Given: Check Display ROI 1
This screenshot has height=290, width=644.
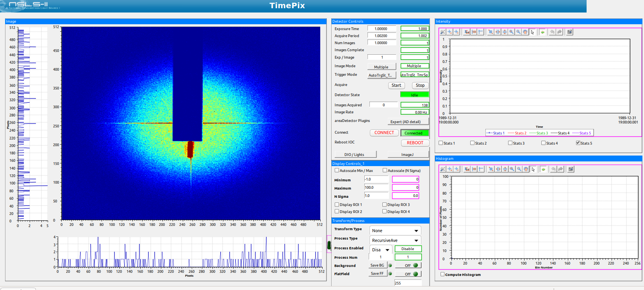Looking at the screenshot, I should tap(337, 204).
